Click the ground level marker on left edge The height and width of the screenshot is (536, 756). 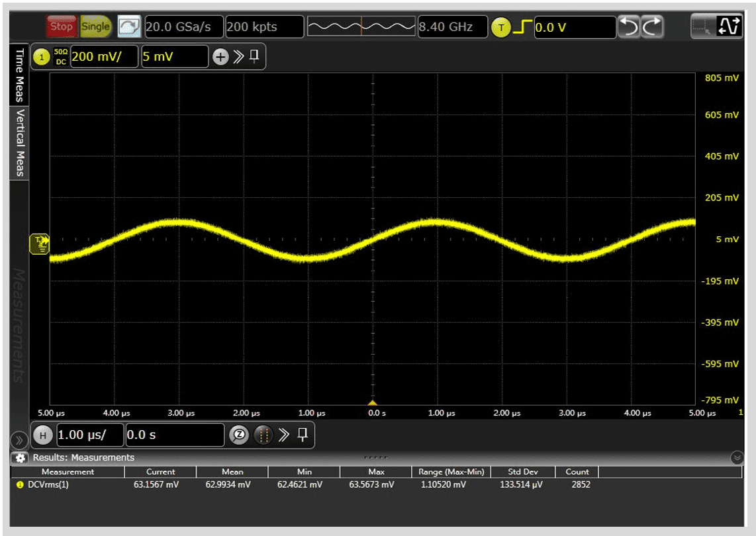coord(40,244)
